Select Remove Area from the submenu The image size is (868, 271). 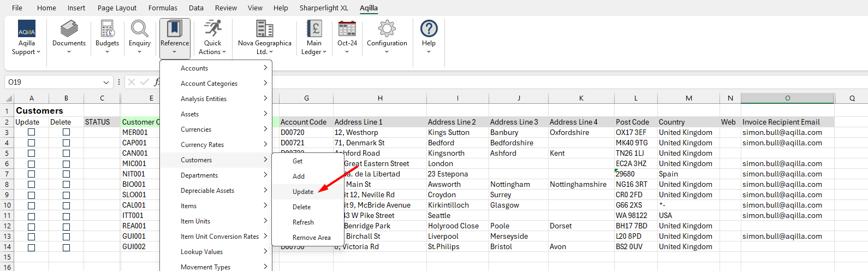pos(311,238)
